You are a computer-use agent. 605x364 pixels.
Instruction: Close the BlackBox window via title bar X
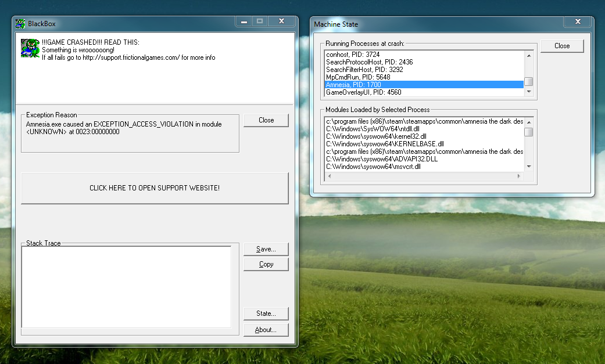point(282,21)
